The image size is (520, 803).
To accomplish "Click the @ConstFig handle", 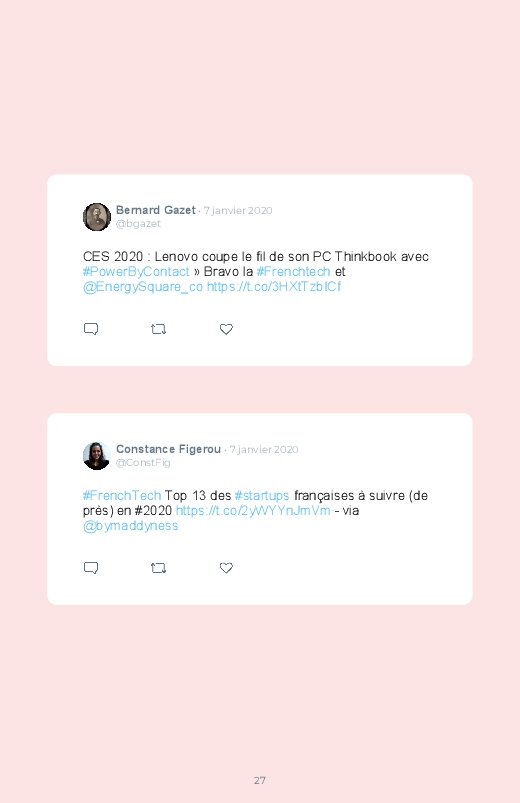I will click(x=143, y=462).
